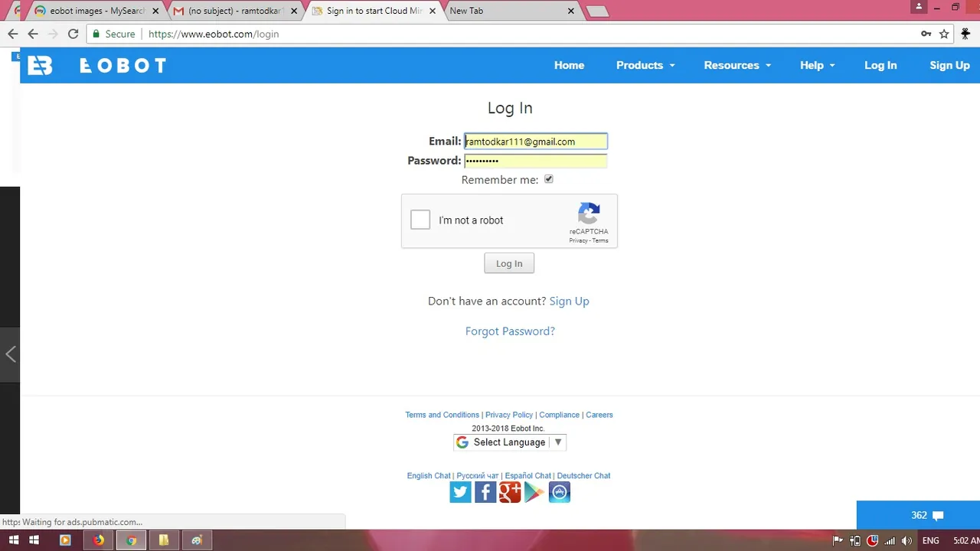Check the I'm not a robot box

(420, 220)
